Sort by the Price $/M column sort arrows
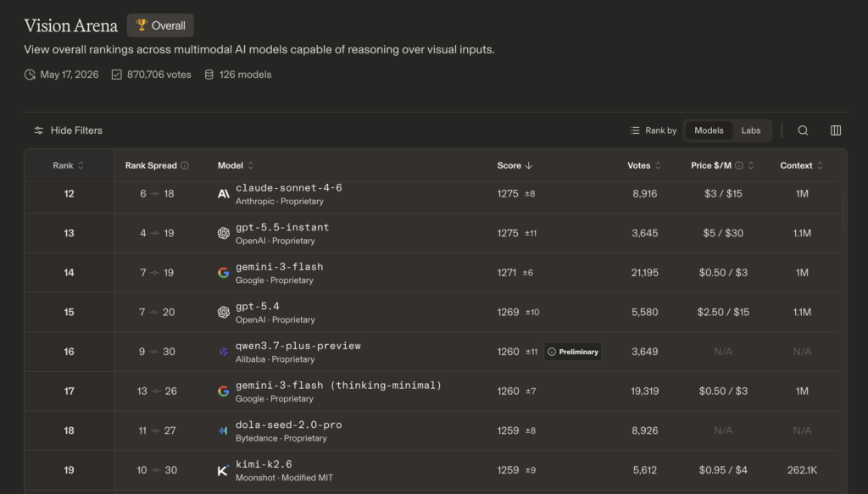This screenshot has height=494, width=868. pyautogui.click(x=751, y=165)
